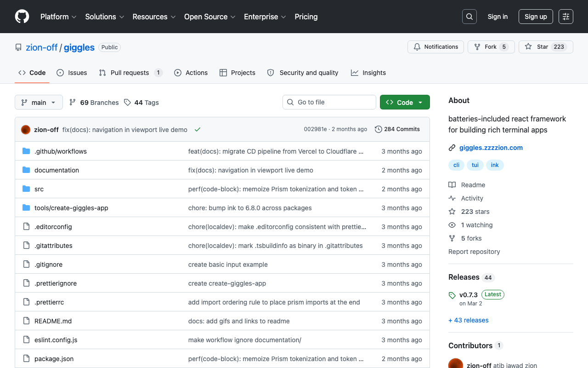Image resolution: width=588 pixels, height=368 pixels.
Task: Open the giggles.zzzzion.com website link
Action: pyautogui.click(x=491, y=148)
